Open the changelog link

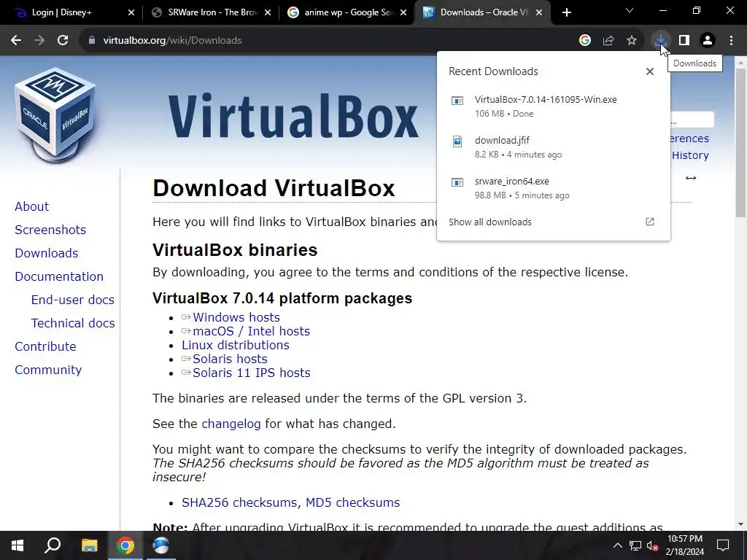pyautogui.click(x=231, y=424)
